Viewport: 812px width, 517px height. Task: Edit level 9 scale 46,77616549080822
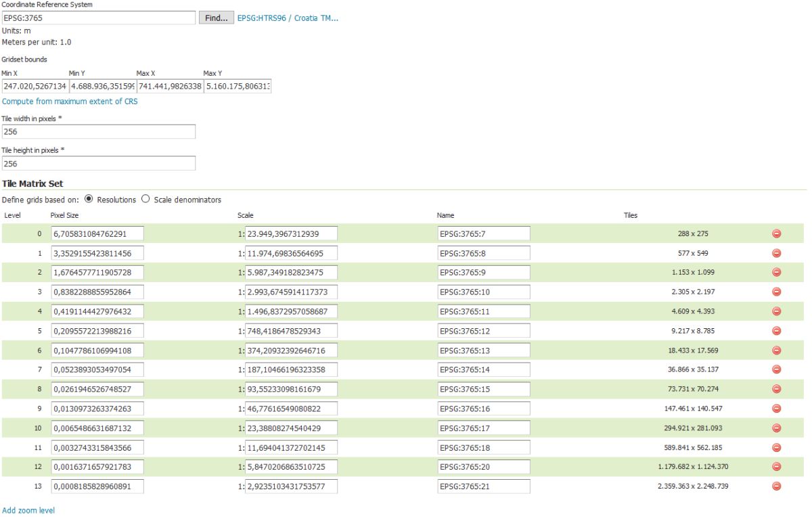click(291, 408)
